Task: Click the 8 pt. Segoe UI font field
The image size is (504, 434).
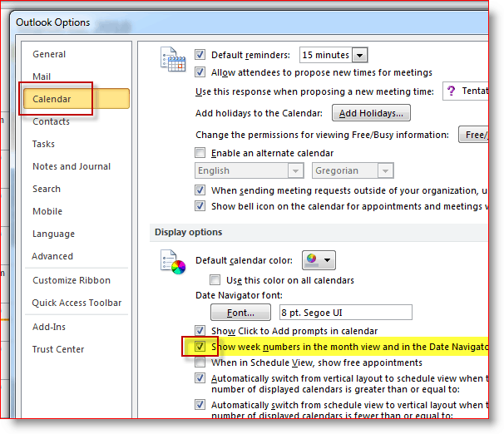Action: [x=345, y=313]
